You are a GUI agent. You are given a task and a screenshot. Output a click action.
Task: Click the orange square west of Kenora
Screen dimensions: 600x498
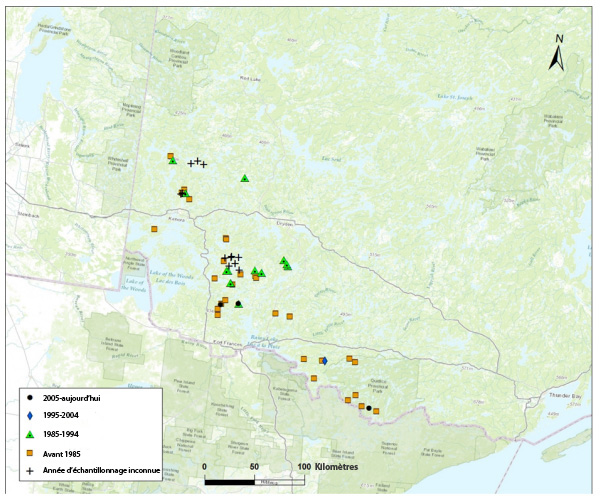[154, 229]
